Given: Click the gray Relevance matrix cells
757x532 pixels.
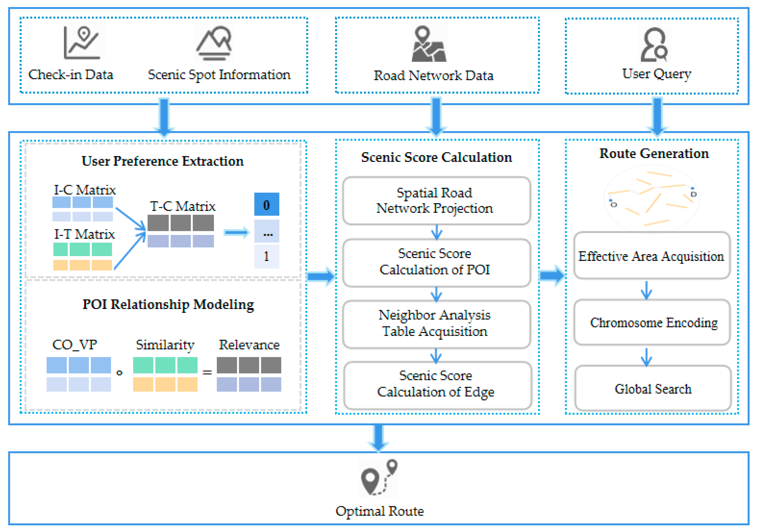Looking at the screenshot, I should [x=249, y=365].
